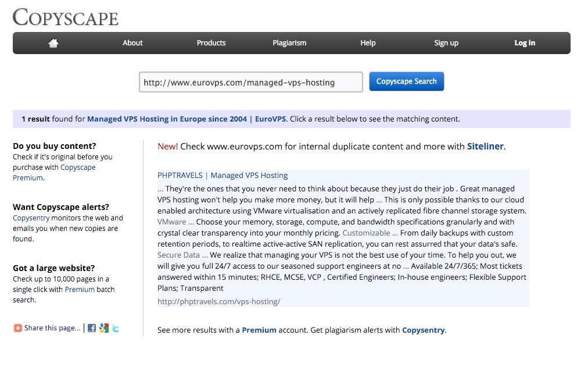
Task: Click the 'Customizable' keyword in result snippet
Action: pyautogui.click(x=366, y=233)
